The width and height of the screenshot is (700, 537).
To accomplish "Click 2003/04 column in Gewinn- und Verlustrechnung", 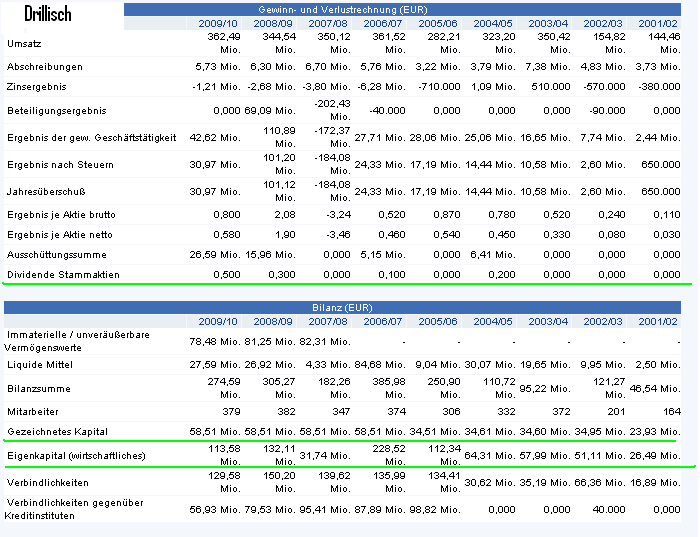I will click(x=548, y=23).
